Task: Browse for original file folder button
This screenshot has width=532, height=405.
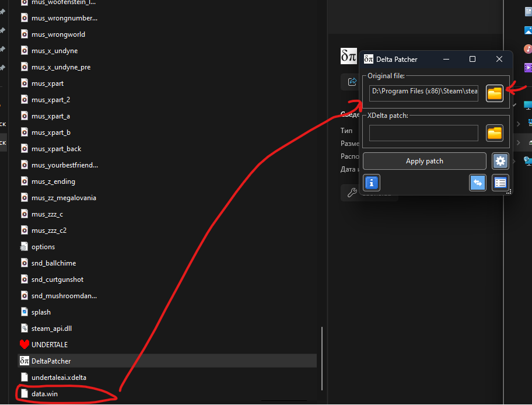Action: (494, 93)
